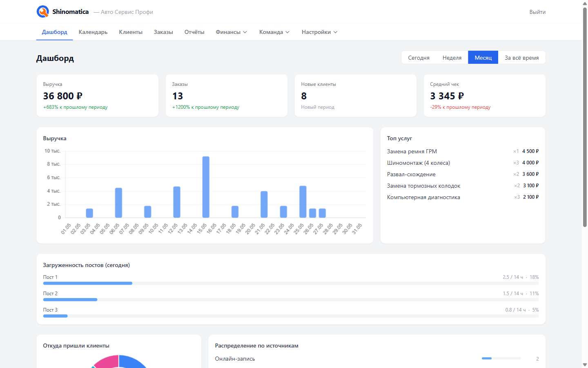588x368 pixels.
Task: Click the "Новый период" caption
Action: (318, 107)
